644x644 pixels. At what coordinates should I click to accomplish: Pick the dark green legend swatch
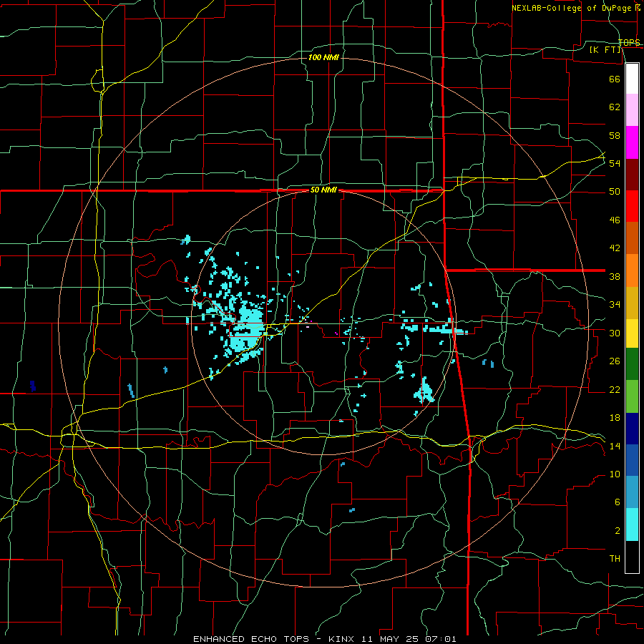[x=632, y=364]
